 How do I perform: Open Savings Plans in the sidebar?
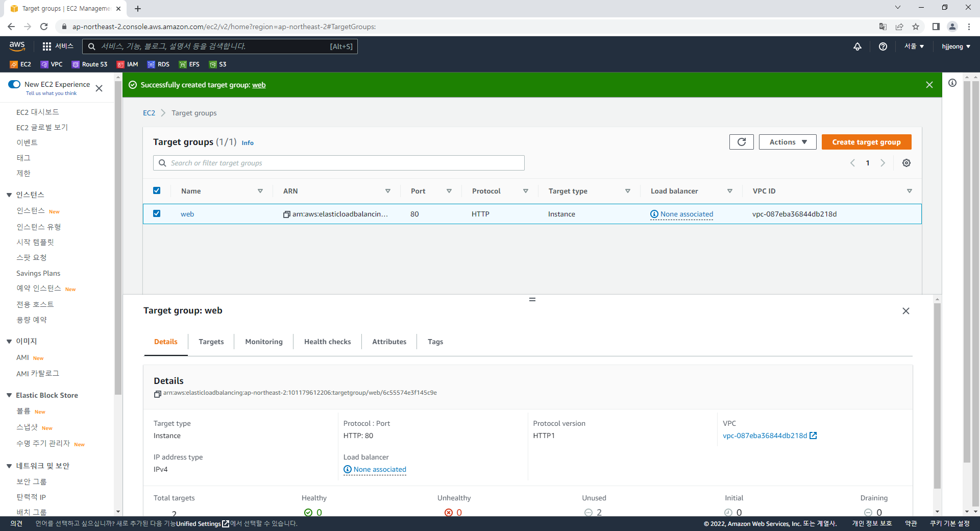click(x=38, y=273)
